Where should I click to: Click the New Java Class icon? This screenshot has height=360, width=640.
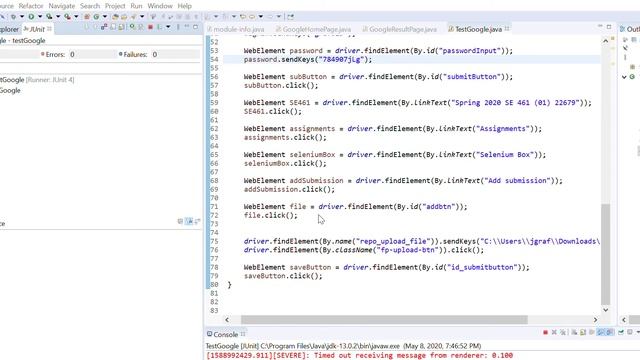tap(96, 16)
